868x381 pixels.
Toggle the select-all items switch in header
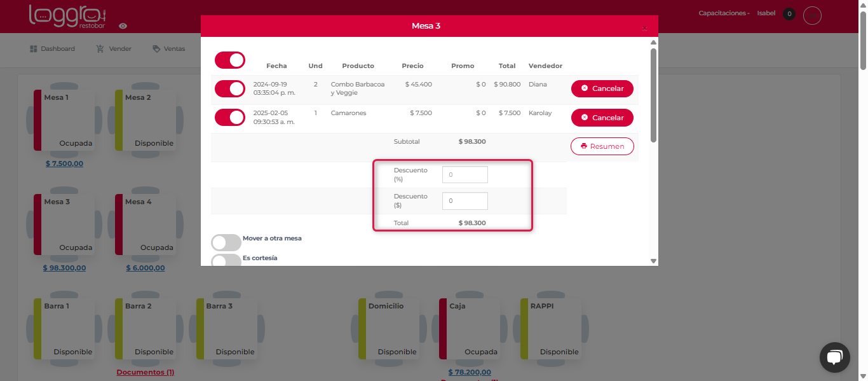click(230, 60)
